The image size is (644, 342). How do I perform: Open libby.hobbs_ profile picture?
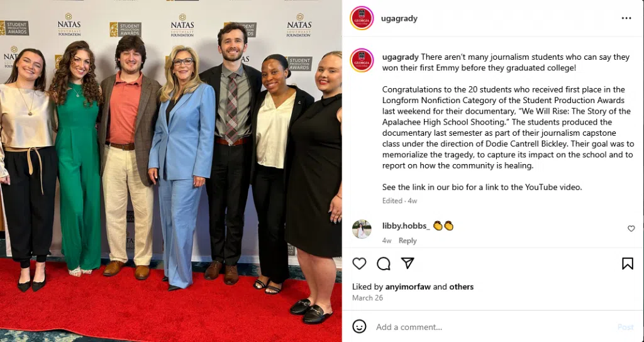(362, 229)
